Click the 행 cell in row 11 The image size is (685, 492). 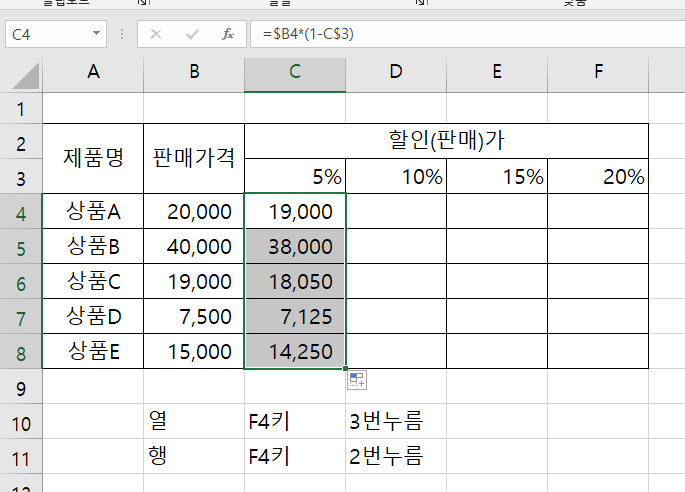(194, 456)
